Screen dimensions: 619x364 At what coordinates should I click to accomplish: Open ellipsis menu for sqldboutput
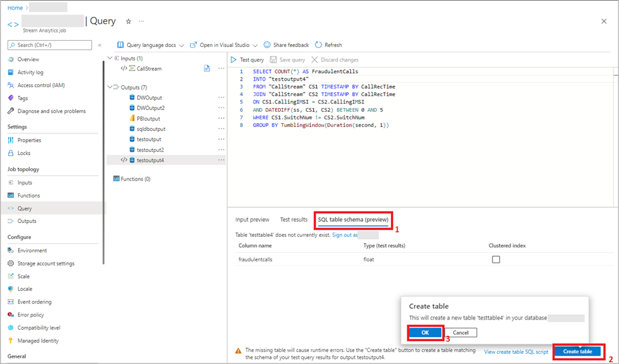click(x=221, y=129)
